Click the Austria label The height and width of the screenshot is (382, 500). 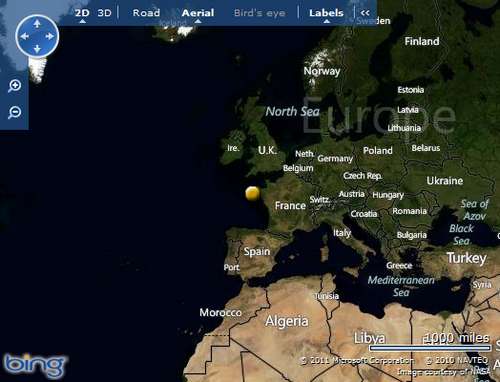(x=352, y=194)
